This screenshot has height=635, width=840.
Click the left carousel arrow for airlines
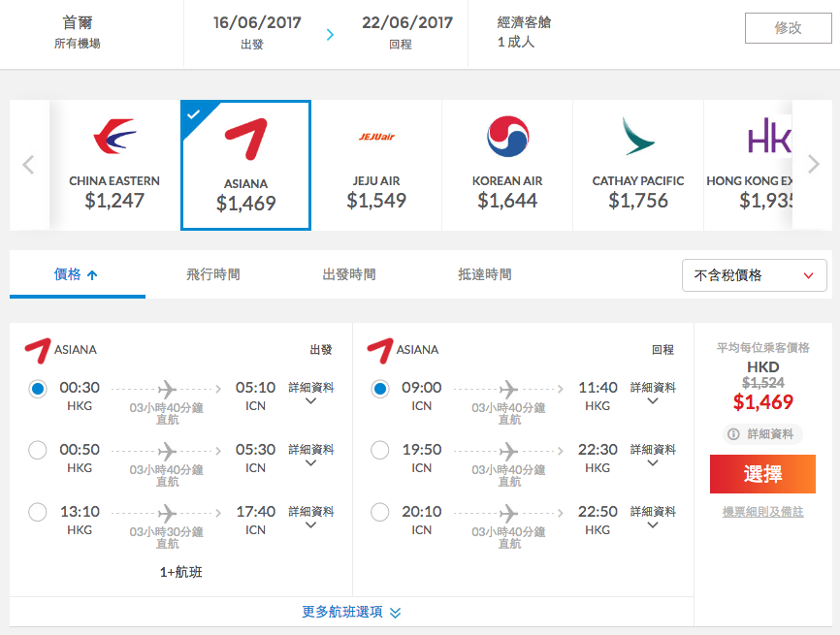click(x=28, y=165)
